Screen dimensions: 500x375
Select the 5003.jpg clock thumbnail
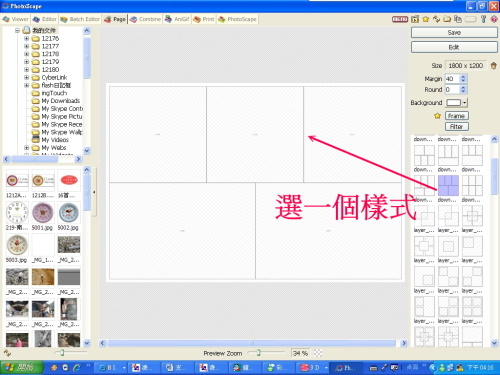[x=17, y=245]
